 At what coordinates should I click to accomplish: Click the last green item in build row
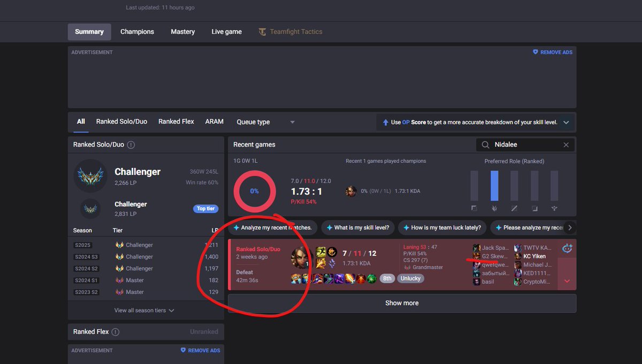coord(371,278)
